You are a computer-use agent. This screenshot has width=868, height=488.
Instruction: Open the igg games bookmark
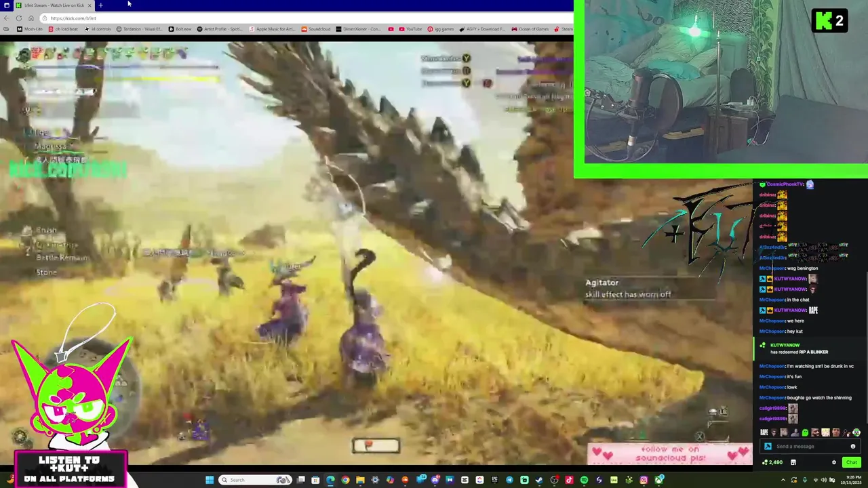coord(441,29)
